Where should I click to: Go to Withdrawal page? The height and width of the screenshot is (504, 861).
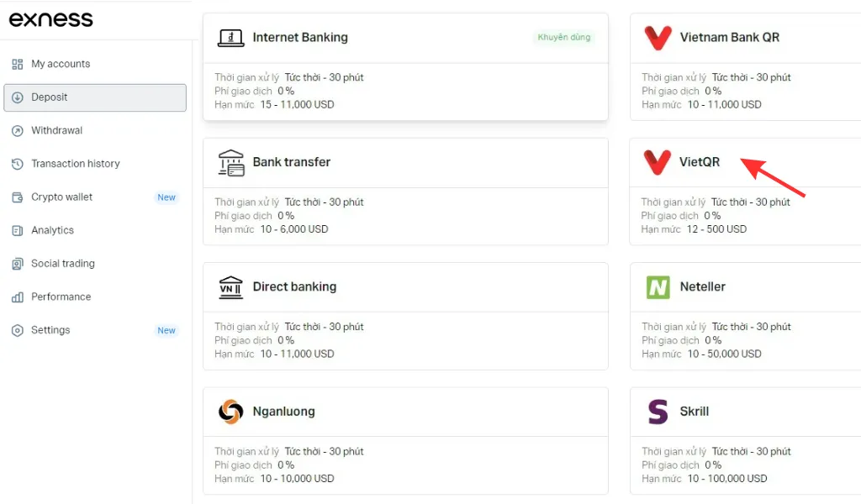[57, 131]
